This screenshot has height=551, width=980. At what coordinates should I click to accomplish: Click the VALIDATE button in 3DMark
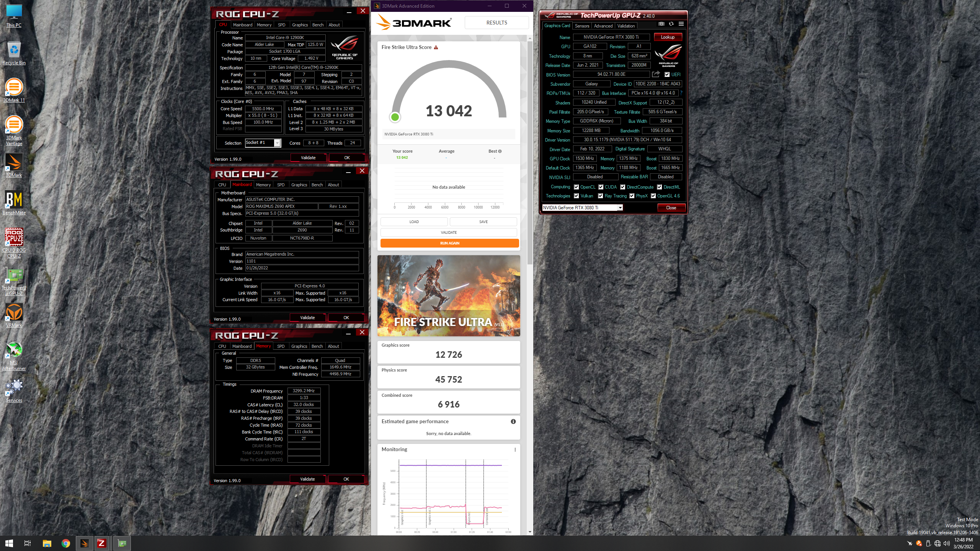(449, 233)
